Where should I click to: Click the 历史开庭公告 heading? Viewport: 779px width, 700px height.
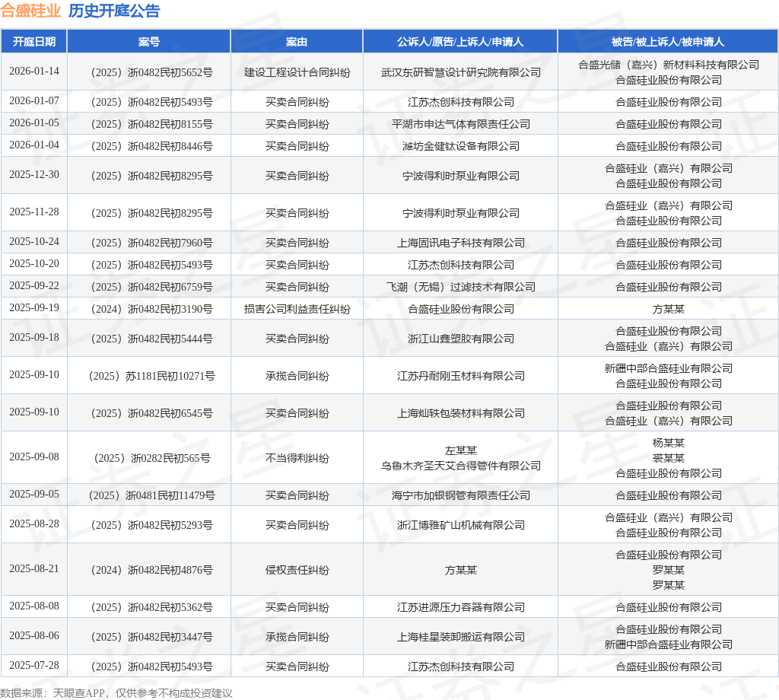(x=114, y=11)
